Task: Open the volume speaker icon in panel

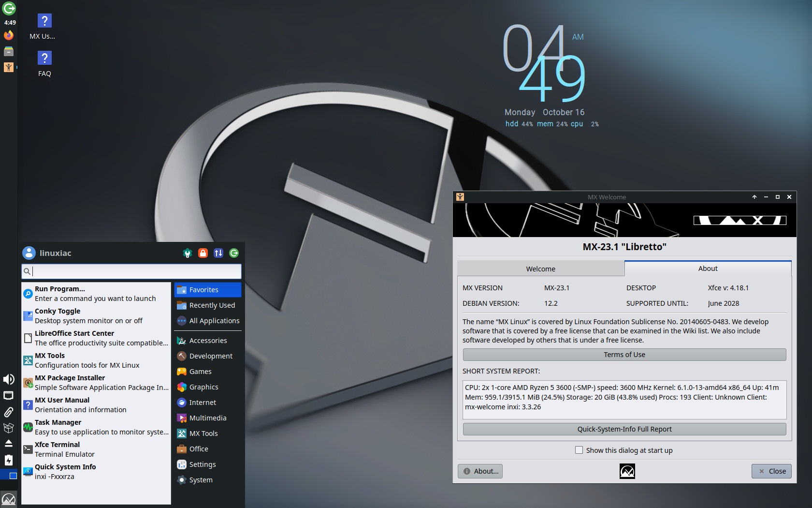Action: pos(9,379)
